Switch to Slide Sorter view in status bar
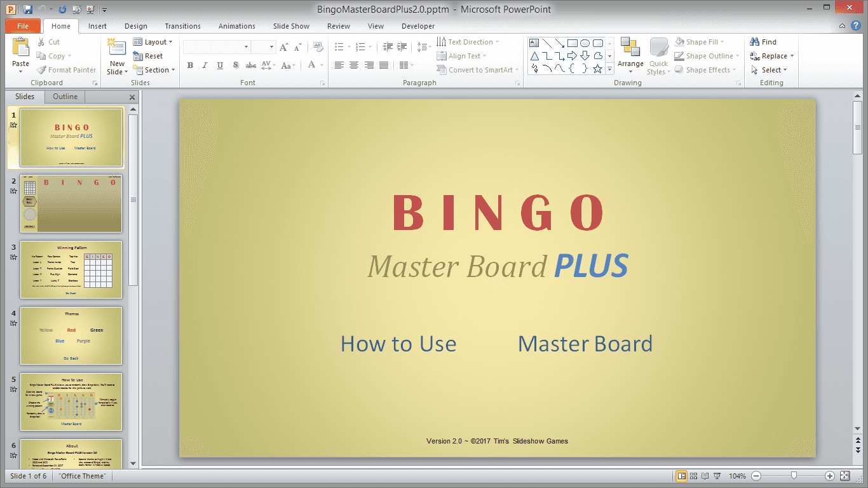The width and height of the screenshot is (868, 488). click(x=694, y=476)
